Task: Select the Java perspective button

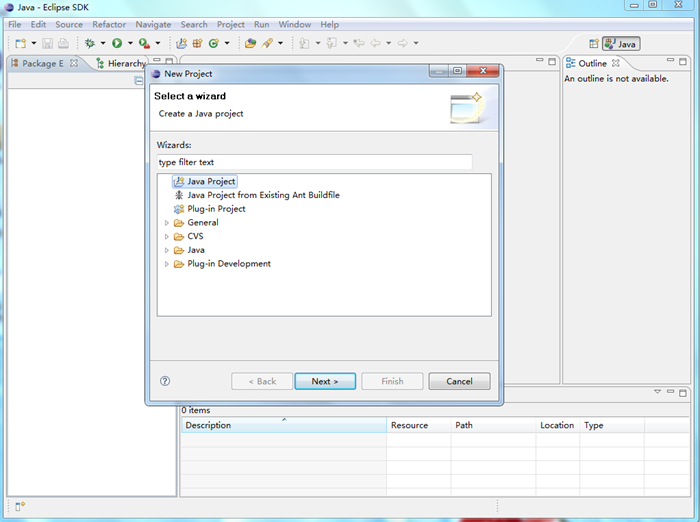Action: 621,44
